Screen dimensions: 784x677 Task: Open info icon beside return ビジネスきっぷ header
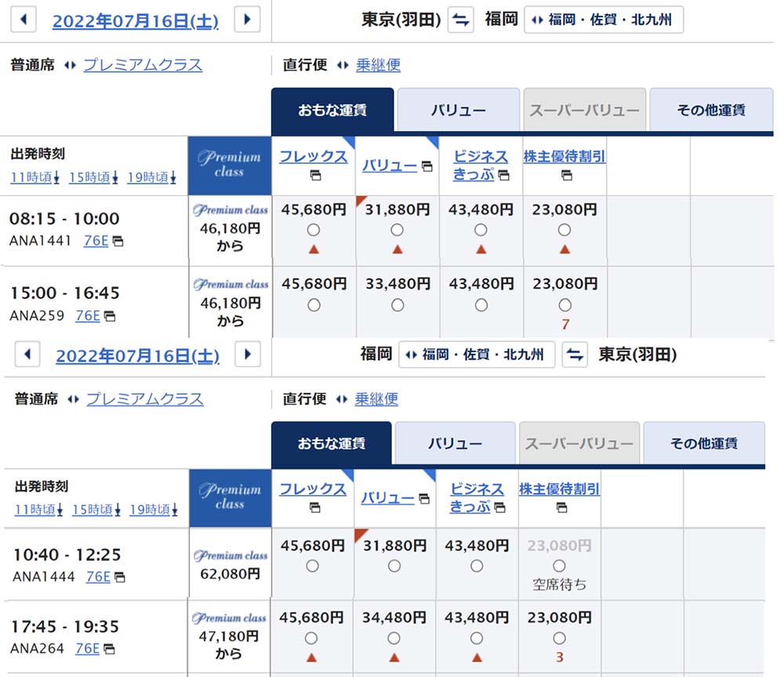499,508
